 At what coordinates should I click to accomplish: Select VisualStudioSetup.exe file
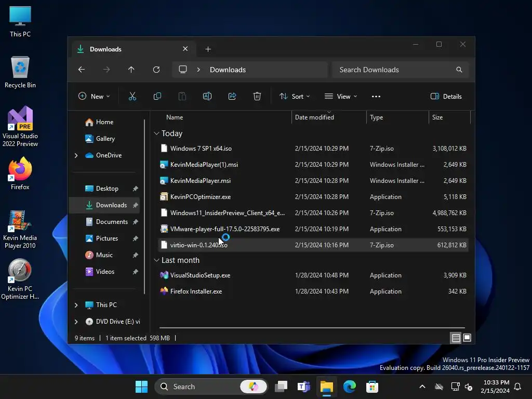[x=313, y=275]
